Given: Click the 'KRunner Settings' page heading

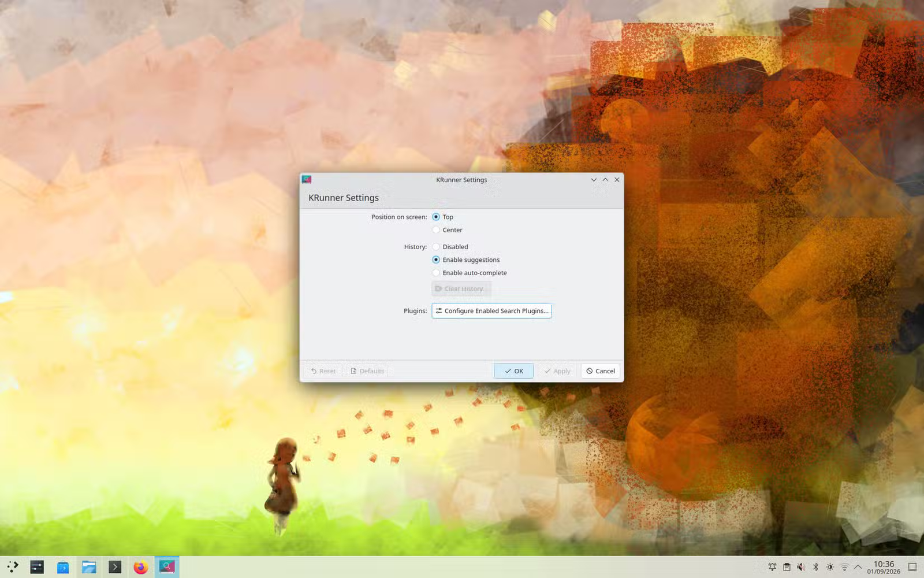Looking at the screenshot, I should click(344, 198).
